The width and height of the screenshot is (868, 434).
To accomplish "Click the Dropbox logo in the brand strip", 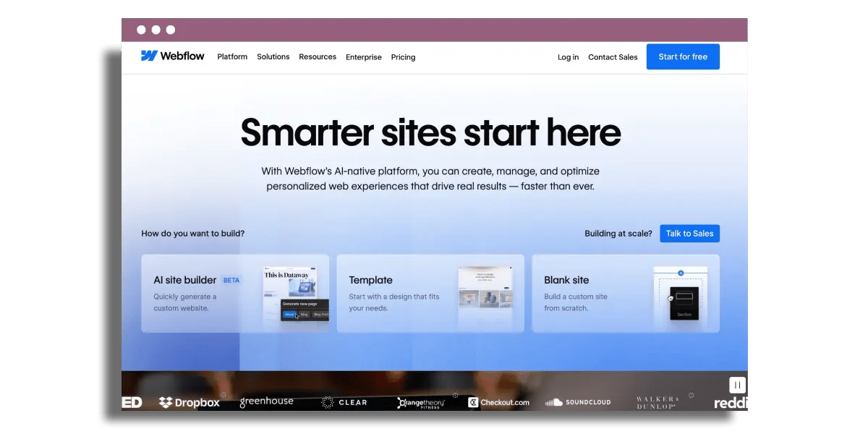I will tap(189, 402).
